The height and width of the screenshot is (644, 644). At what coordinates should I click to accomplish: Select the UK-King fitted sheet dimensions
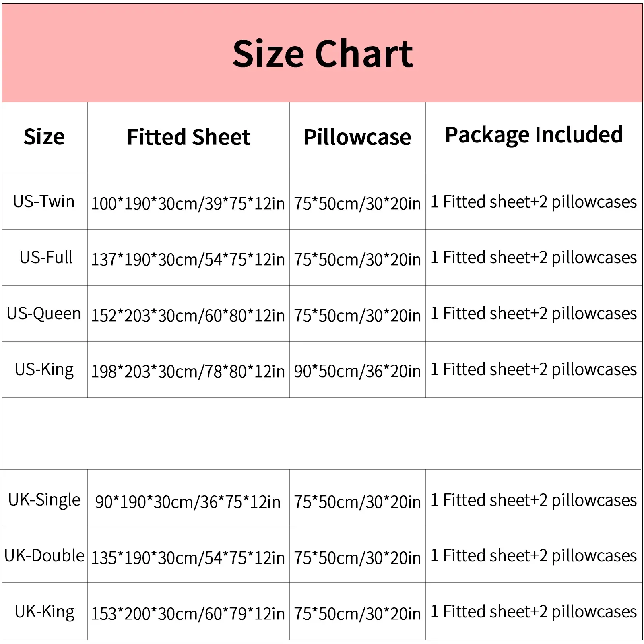188,614
